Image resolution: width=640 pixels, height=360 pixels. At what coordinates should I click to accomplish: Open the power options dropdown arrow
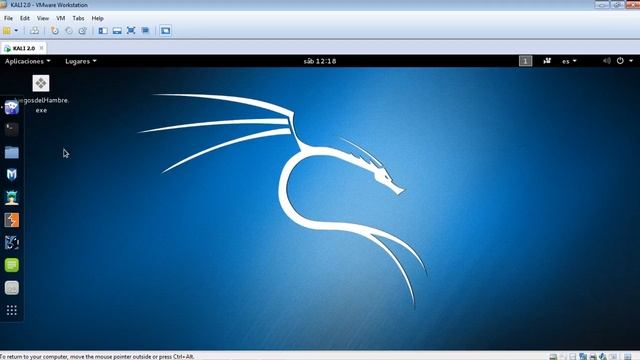(16, 31)
